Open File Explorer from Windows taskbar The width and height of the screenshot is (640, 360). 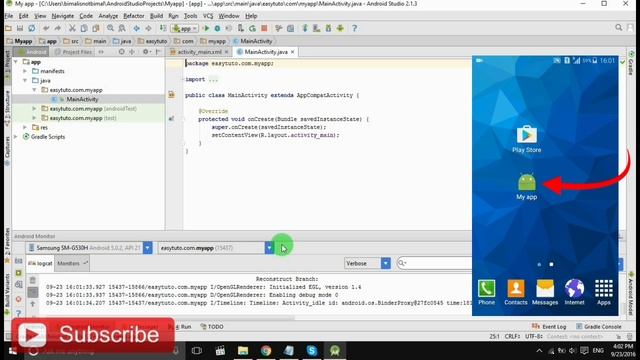[243, 351]
